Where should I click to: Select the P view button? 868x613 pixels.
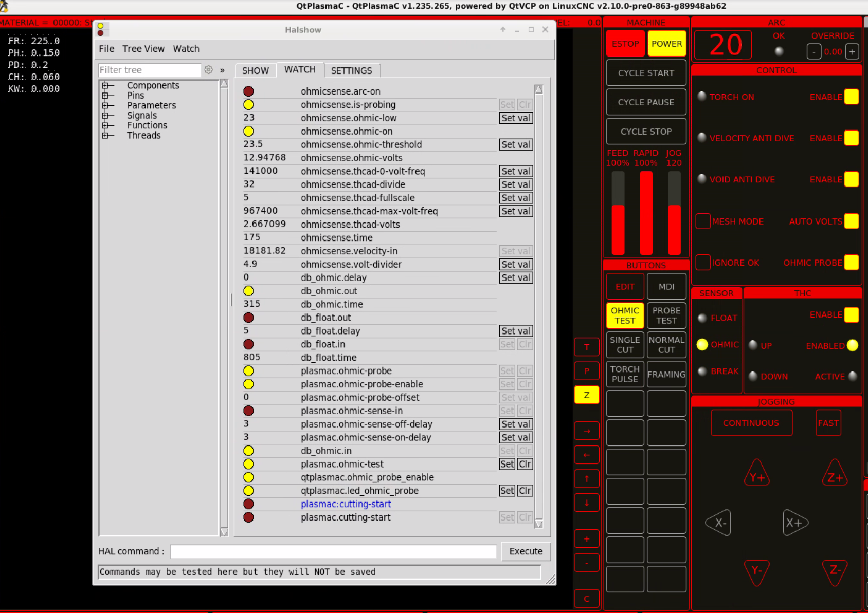pyautogui.click(x=587, y=371)
